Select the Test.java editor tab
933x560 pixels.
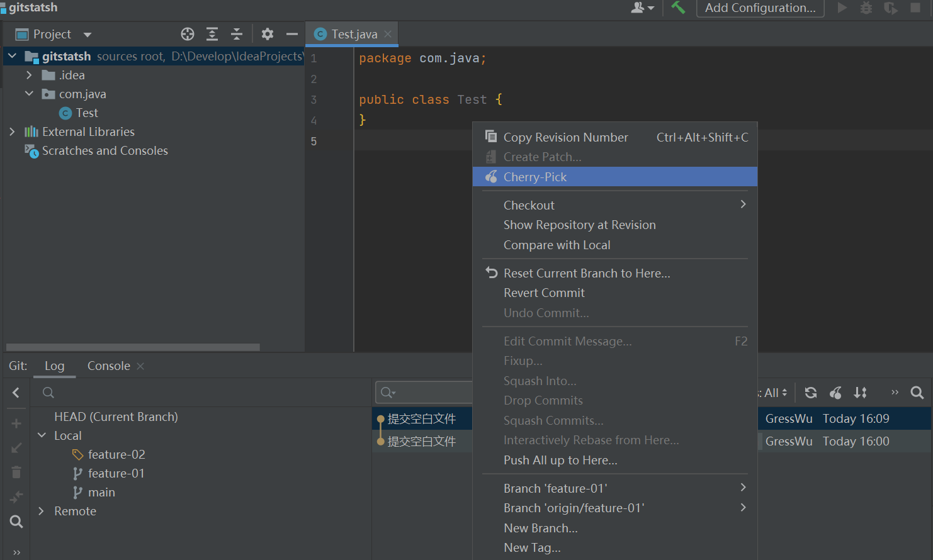tap(353, 34)
